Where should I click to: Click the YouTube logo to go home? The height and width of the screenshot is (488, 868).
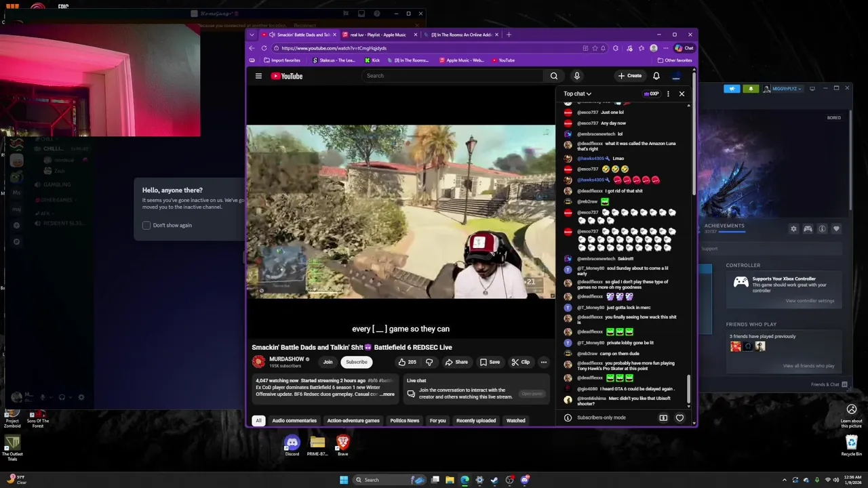[x=287, y=76]
